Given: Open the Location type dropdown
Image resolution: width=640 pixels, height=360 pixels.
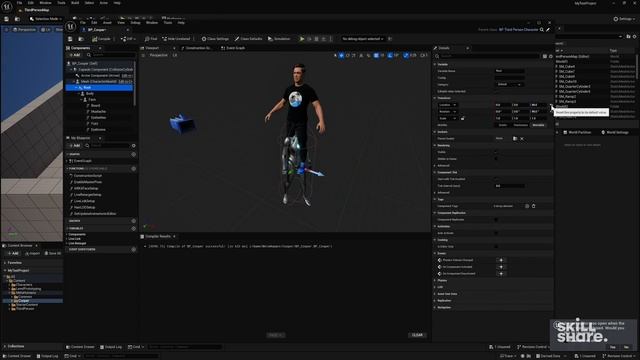Looking at the screenshot, I should click(x=447, y=105).
